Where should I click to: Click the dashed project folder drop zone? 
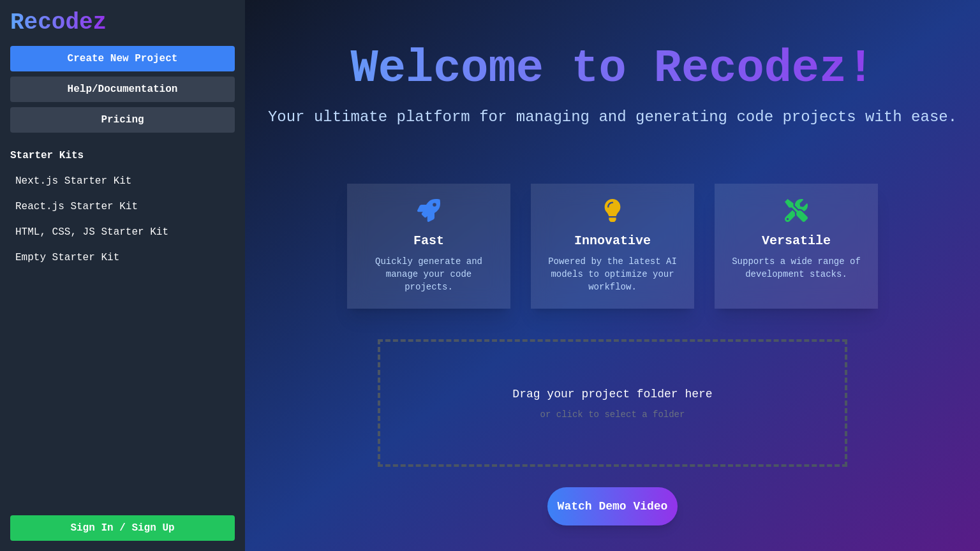pos(612,403)
